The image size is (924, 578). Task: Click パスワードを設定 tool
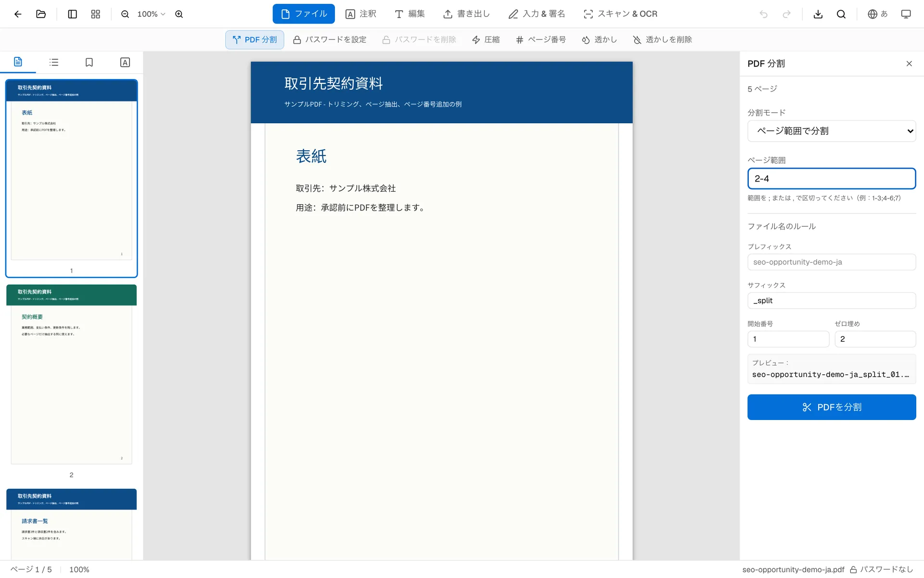click(x=330, y=39)
